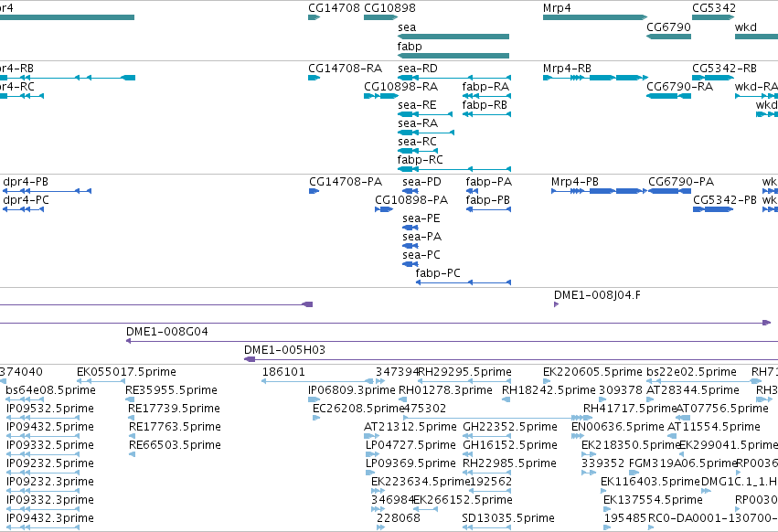
Task: Click the CG14708-PA protein label
Action: click(x=346, y=182)
